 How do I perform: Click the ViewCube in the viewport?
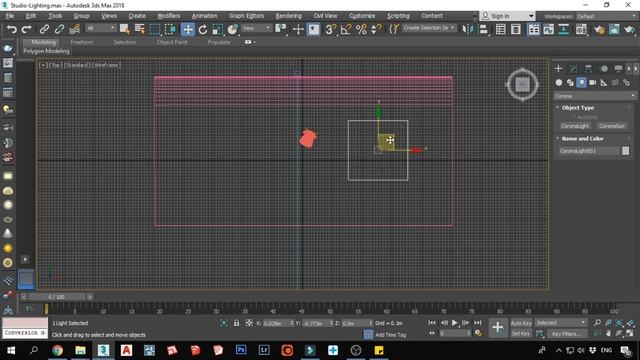[x=522, y=85]
